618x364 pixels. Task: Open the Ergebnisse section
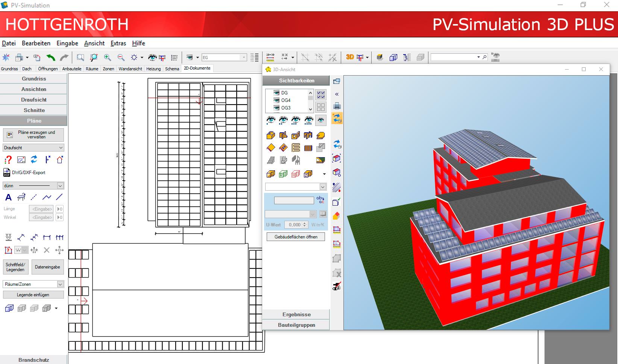click(x=296, y=314)
